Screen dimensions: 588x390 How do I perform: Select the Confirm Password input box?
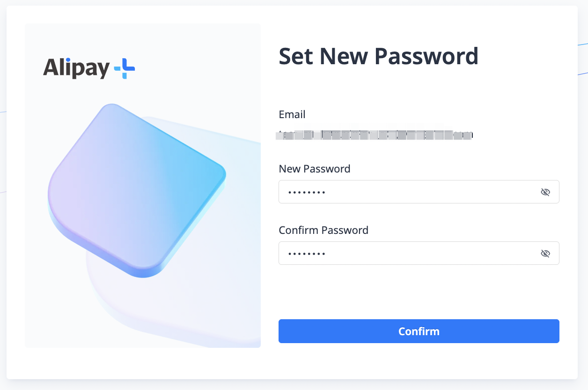pyautogui.click(x=398, y=253)
